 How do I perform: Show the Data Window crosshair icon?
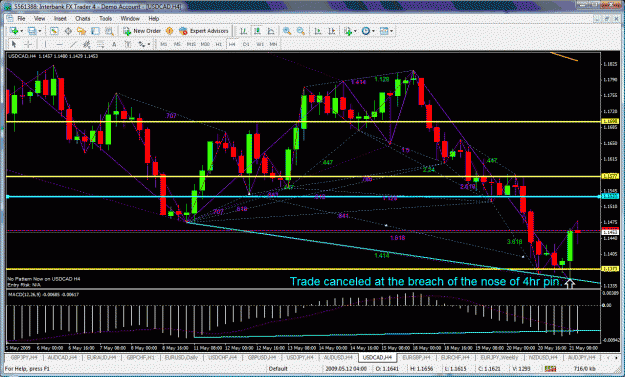click(x=68, y=31)
